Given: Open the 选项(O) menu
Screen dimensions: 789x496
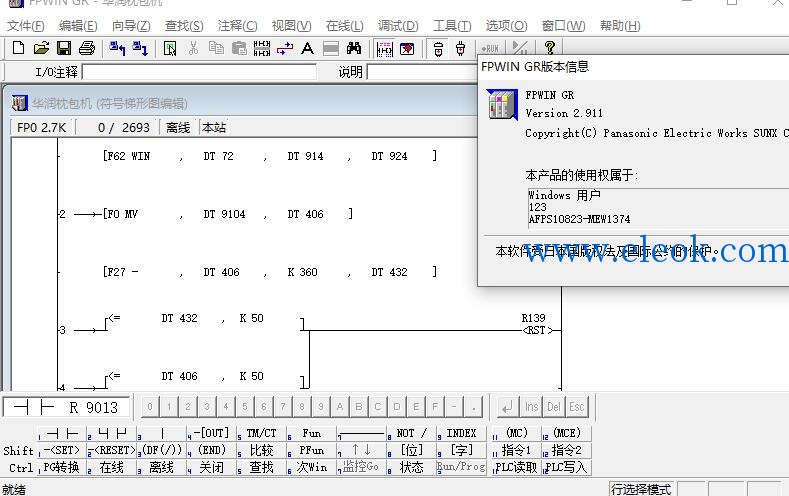Looking at the screenshot, I should (x=506, y=26).
